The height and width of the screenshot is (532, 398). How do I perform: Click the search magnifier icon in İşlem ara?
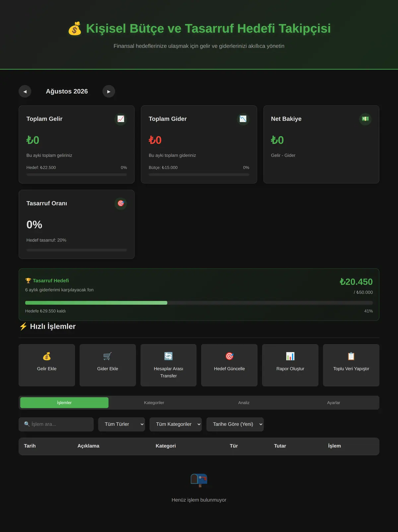(x=27, y=424)
